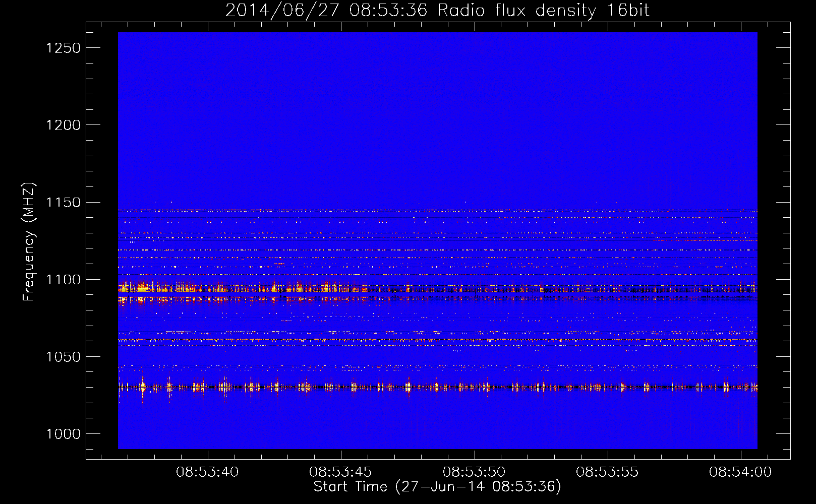Click the 08:53:55 time tick label
This screenshot has width=816, height=504.
[607, 472]
